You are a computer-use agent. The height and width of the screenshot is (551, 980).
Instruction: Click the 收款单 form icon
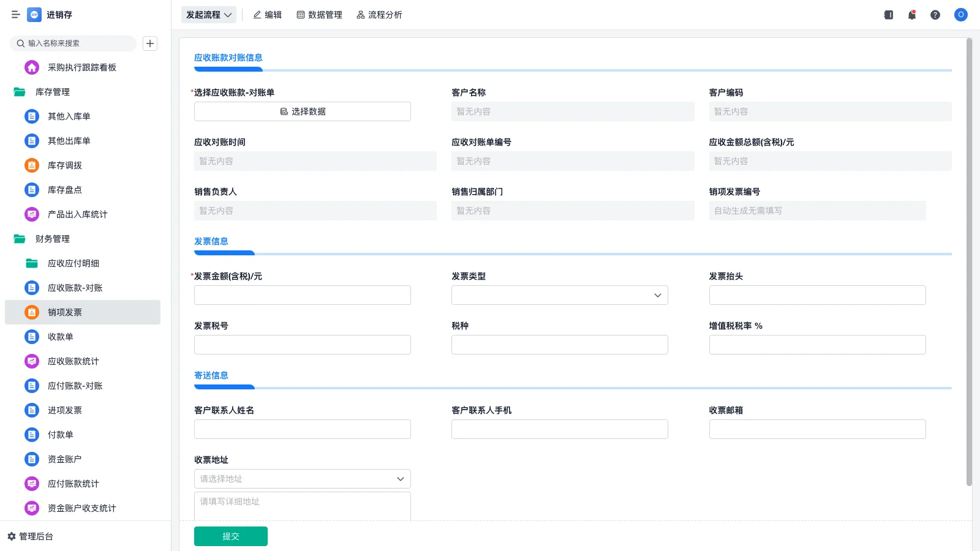(32, 337)
